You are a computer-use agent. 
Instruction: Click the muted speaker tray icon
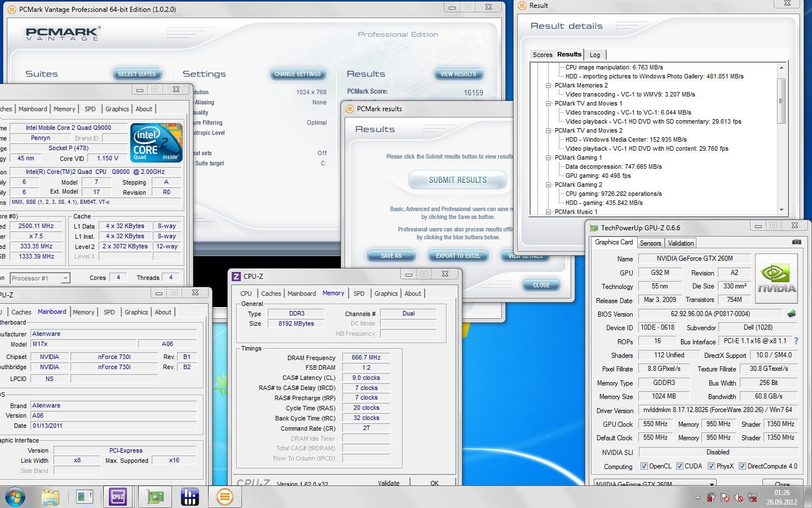coord(739,498)
